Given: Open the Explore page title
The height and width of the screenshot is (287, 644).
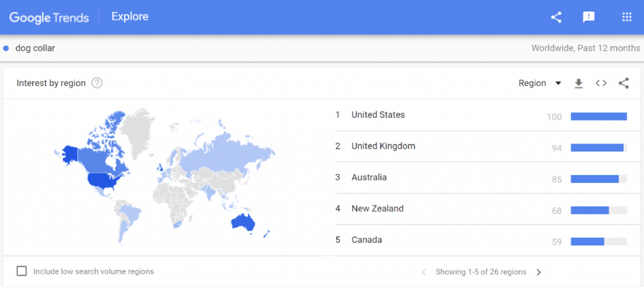Looking at the screenshot, I should pyautogui.click(x=130, y=17).
